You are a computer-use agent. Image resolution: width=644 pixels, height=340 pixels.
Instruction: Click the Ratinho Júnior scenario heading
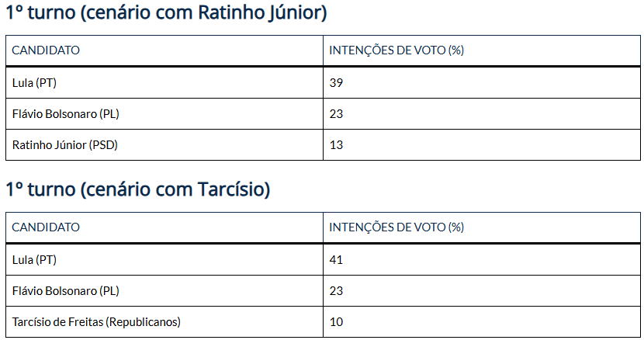tap(166, 13)
